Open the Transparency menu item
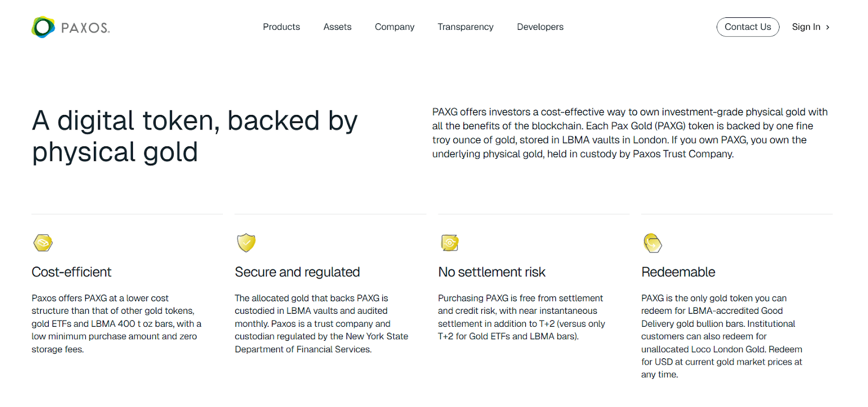This screenshot has width=868, height=407. coord(465,27)
